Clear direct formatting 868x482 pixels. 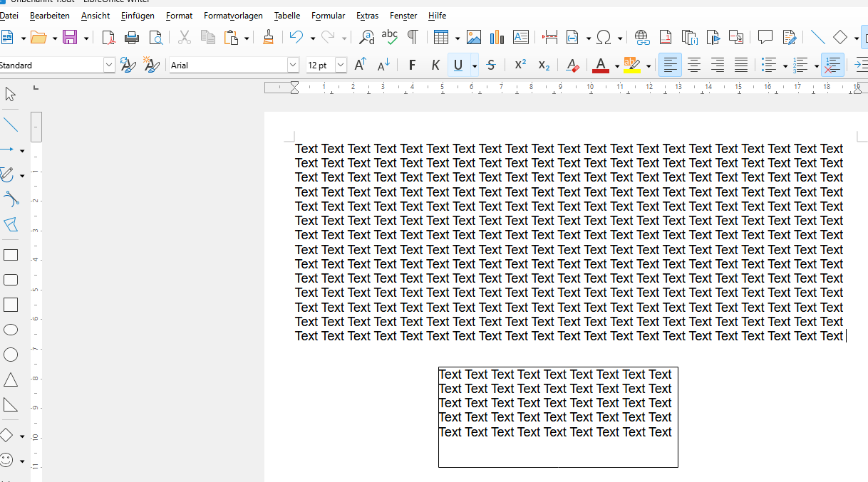(x=572, y=65)
